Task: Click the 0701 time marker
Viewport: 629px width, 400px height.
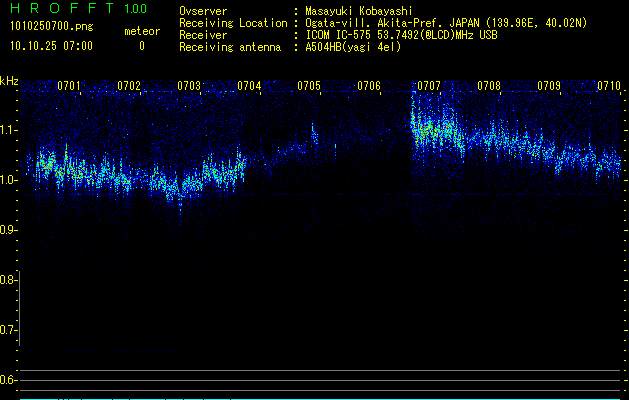Action: (69, 86)
